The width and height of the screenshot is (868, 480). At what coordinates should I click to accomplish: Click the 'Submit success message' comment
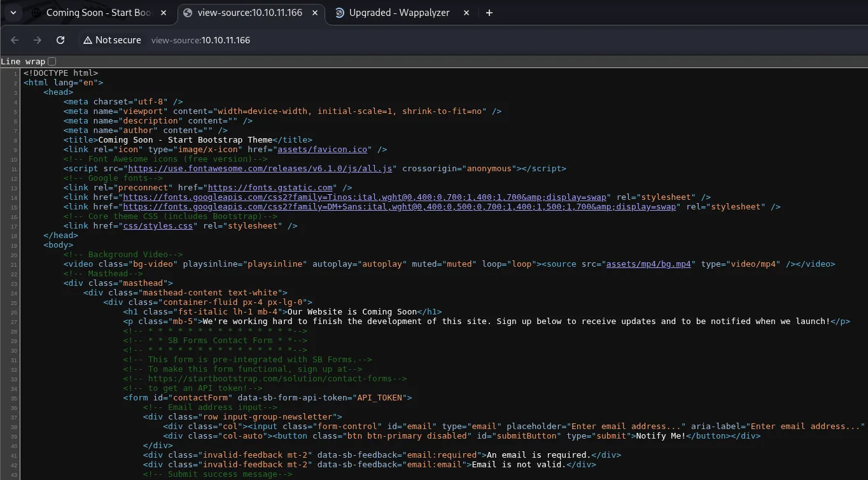coord(218,474)
